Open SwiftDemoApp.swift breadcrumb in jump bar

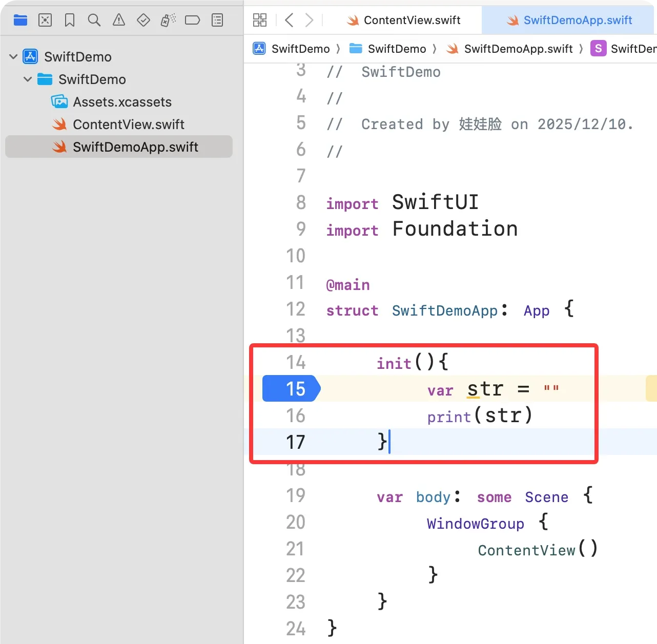[x=509, y=49]
